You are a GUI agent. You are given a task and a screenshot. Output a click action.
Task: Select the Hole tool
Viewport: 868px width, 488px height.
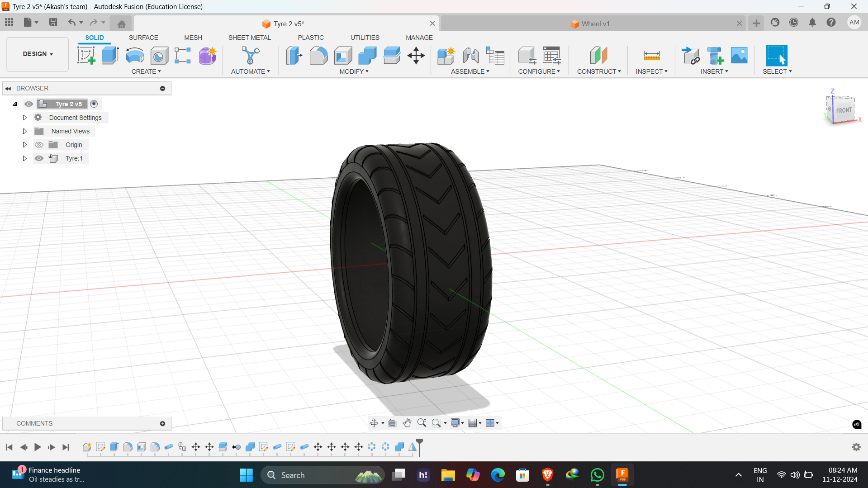point(159,56)
